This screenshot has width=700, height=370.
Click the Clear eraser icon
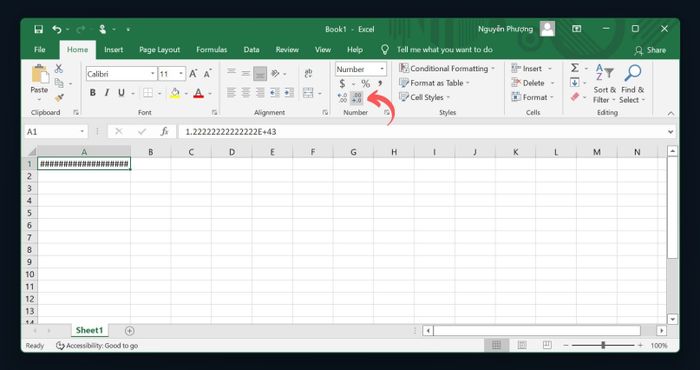pos(575,97)
